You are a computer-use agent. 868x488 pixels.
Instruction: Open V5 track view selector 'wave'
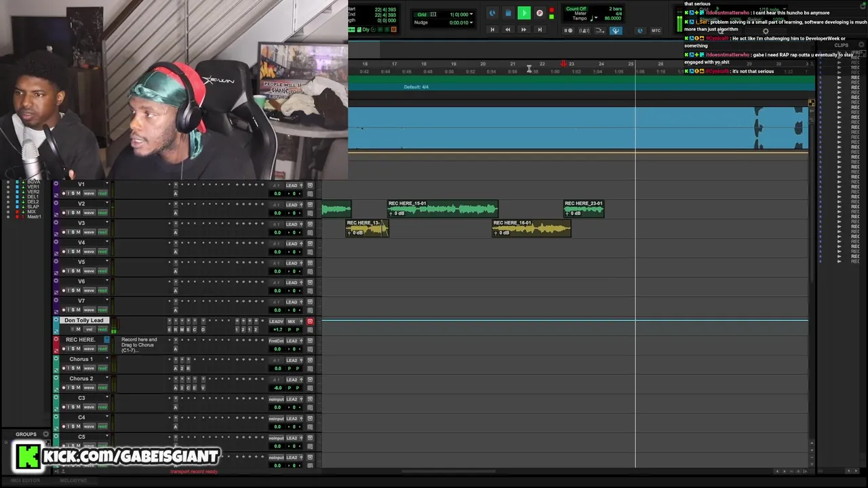click(89, 271)
